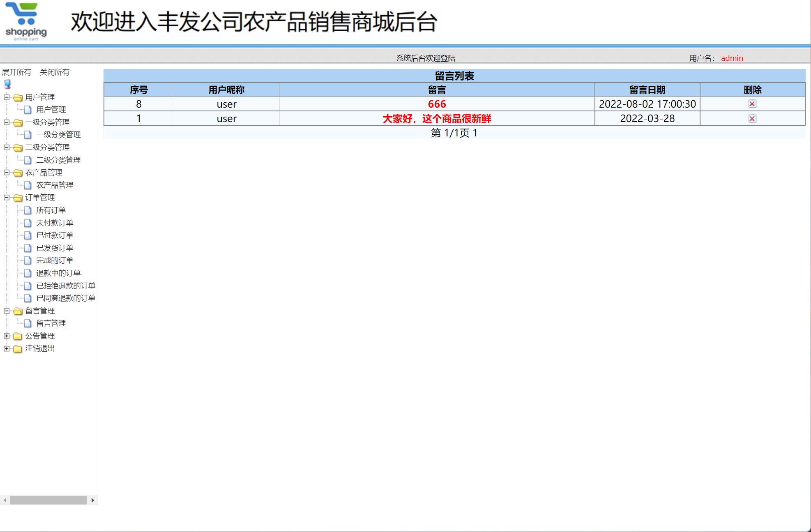Expand the 公告管理 tree node

point(6,336)
